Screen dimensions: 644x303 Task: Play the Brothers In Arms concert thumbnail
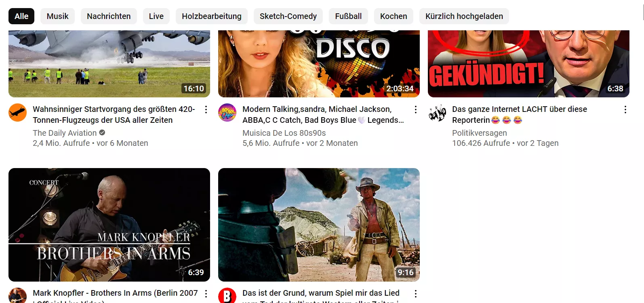point(109,225)
